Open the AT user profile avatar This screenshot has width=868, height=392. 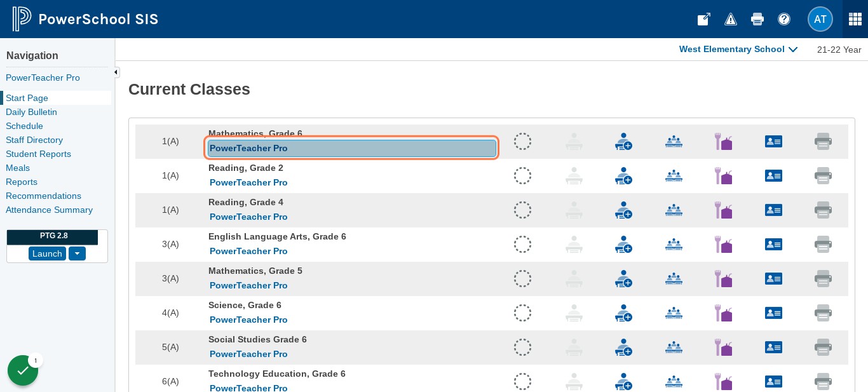[x=820, y=19]
